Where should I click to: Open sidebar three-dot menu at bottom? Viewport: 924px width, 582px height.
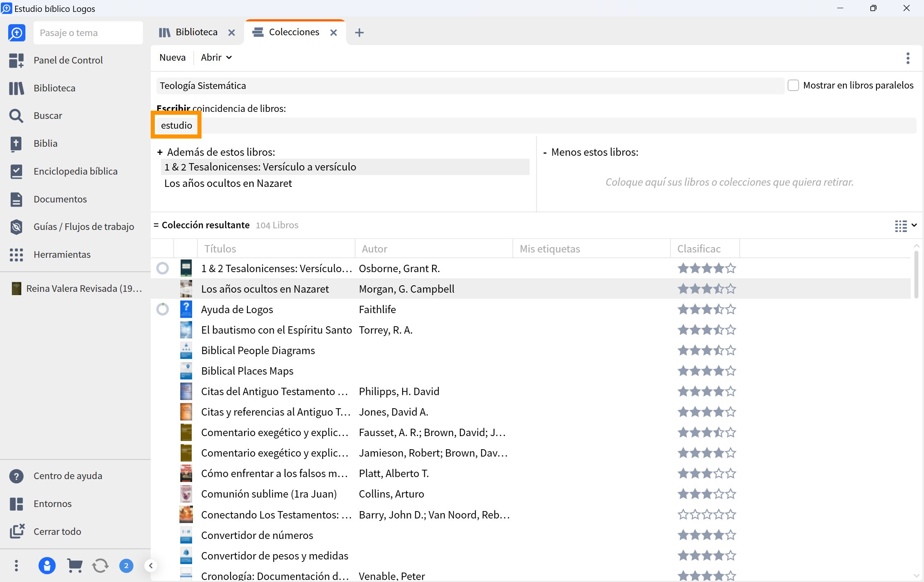click(16, 566)
